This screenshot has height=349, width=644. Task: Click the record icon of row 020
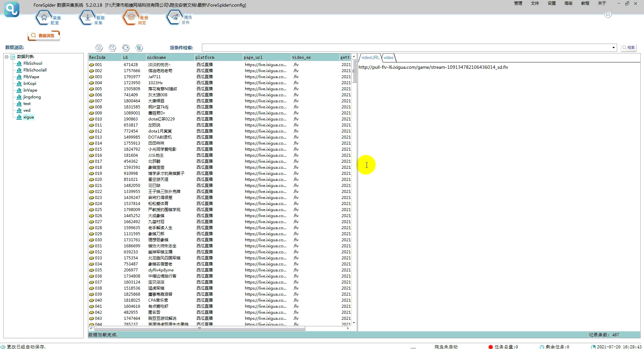coord(92,180)
